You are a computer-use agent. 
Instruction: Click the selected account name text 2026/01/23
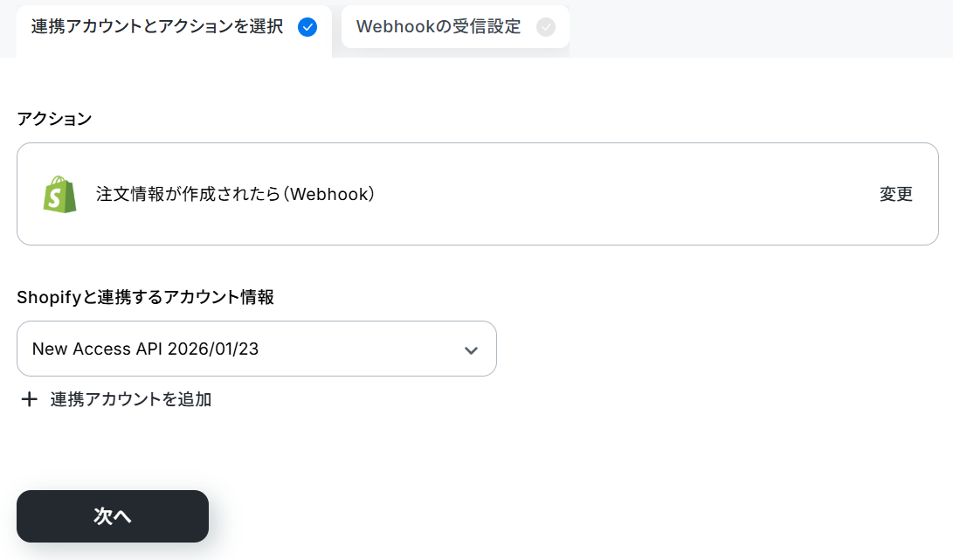[x=213, y=349]
